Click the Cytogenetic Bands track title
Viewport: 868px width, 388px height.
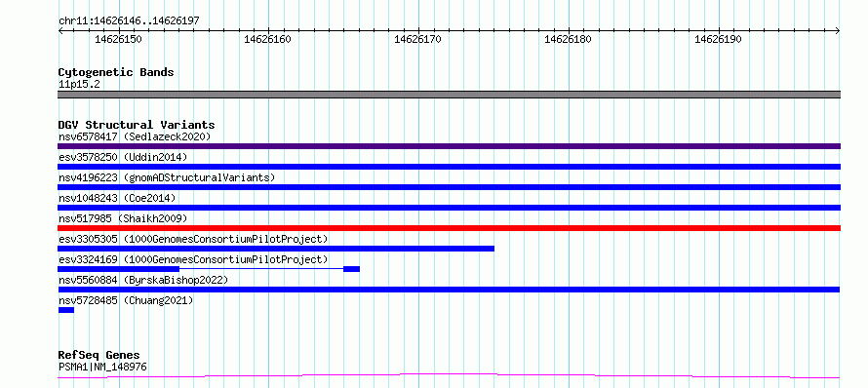click(x=116, y=72)
